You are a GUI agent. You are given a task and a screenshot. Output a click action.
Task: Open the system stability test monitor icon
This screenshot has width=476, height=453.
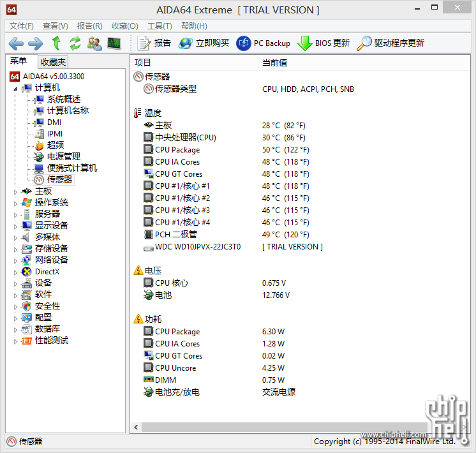click(114, 43)
